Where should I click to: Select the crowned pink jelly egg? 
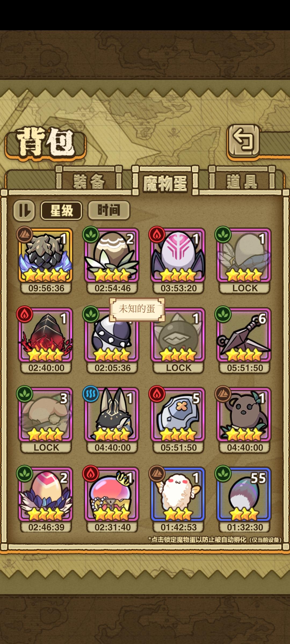[x=112, y=494]
